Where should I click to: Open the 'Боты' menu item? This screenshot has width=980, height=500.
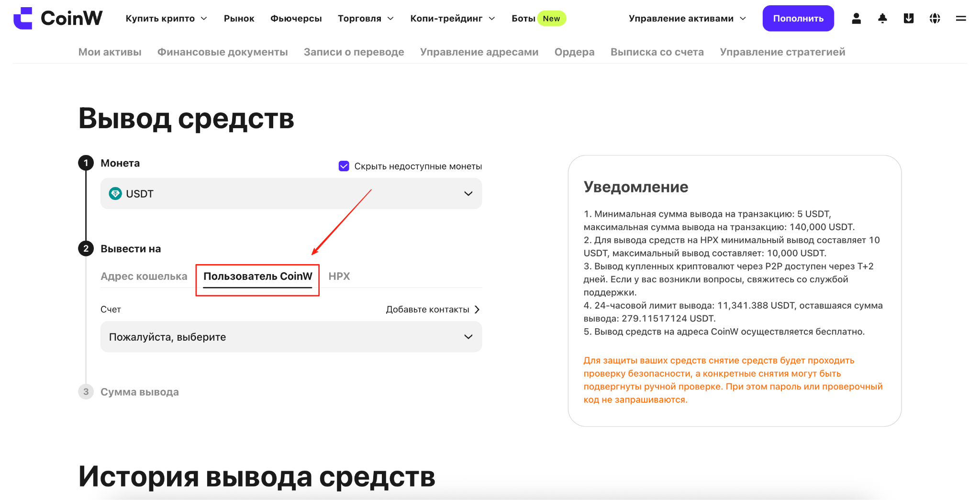tap(523, 18)
